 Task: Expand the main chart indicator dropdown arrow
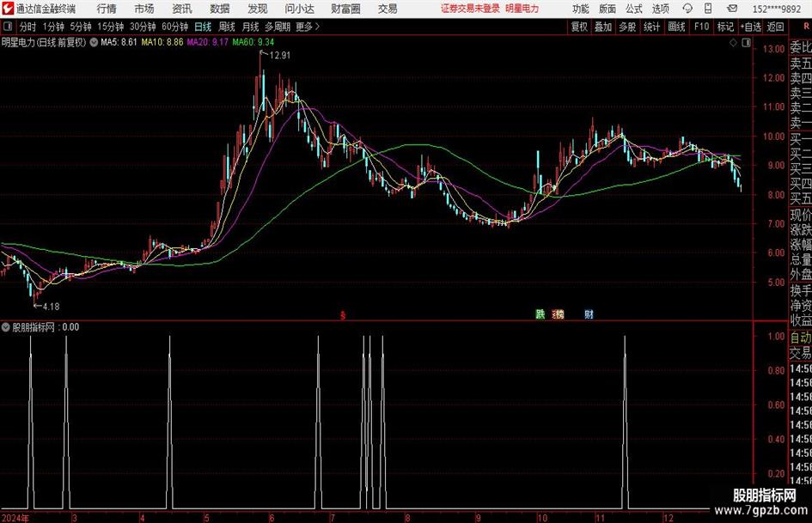click(94, 42)
